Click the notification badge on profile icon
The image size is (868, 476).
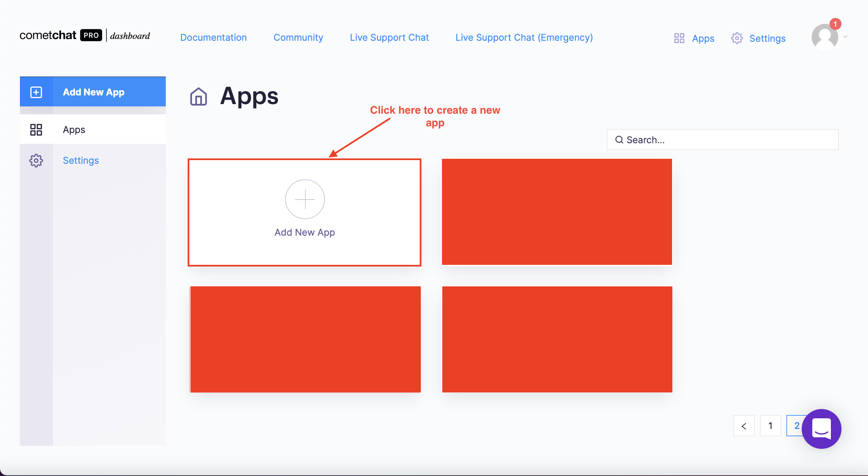coord(834,24)
